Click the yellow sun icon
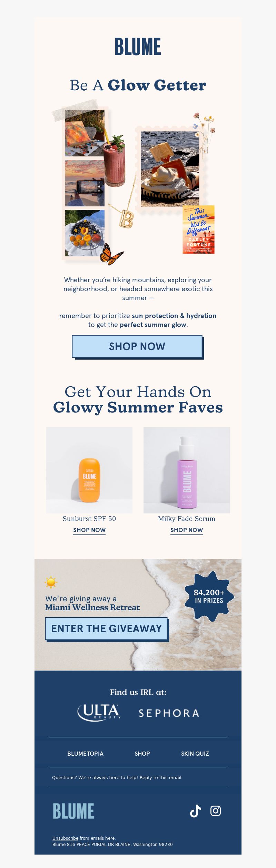Viewport: 276px width, 868px height. [x=51, y=582]
